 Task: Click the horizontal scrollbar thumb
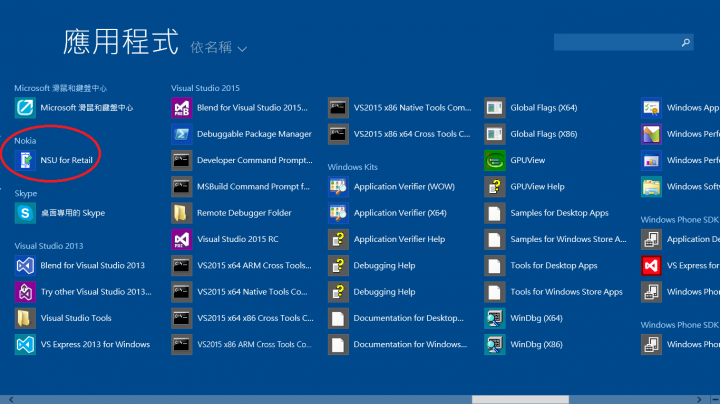coord(520,399)
